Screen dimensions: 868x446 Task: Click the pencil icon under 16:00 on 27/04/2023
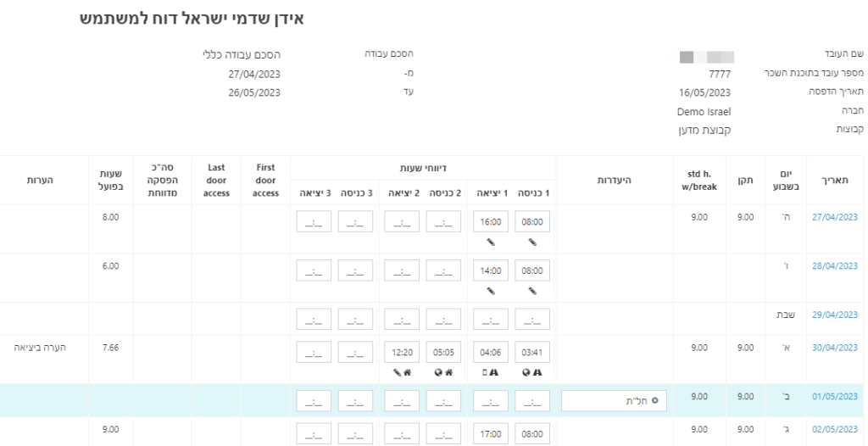tap(491, 243)
